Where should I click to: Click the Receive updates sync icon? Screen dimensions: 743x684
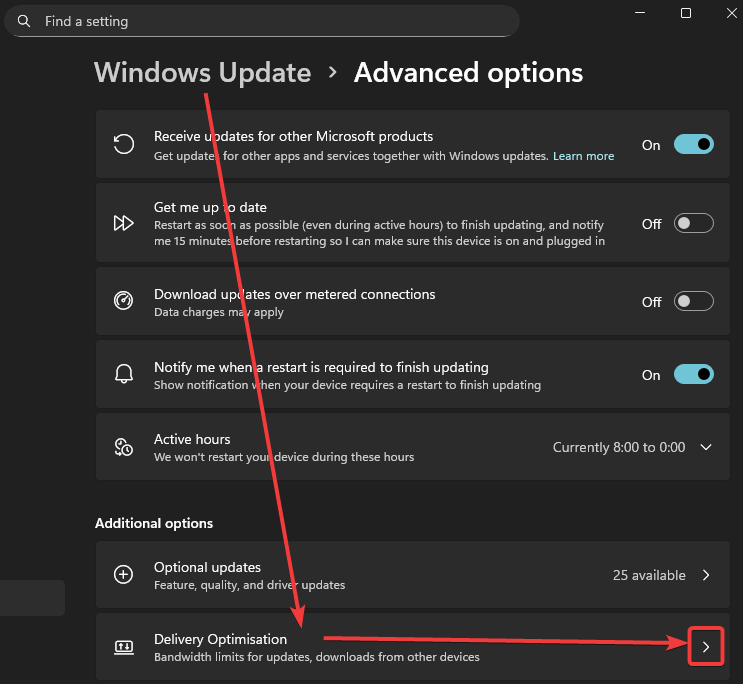[x=124, y=145]
